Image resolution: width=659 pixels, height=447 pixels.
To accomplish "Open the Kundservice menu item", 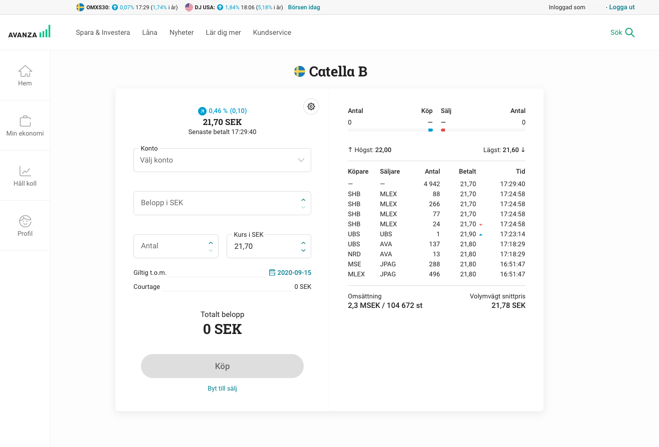I will click(272, 33).
